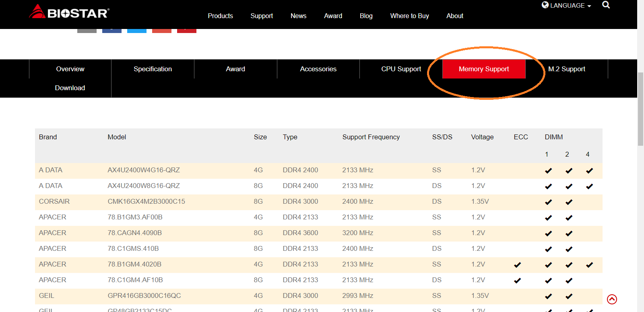The width and height of the screenshot is (644, 312).
Task: Click the 2993 MHz frequency cell
Action: [x=357, y=295]
